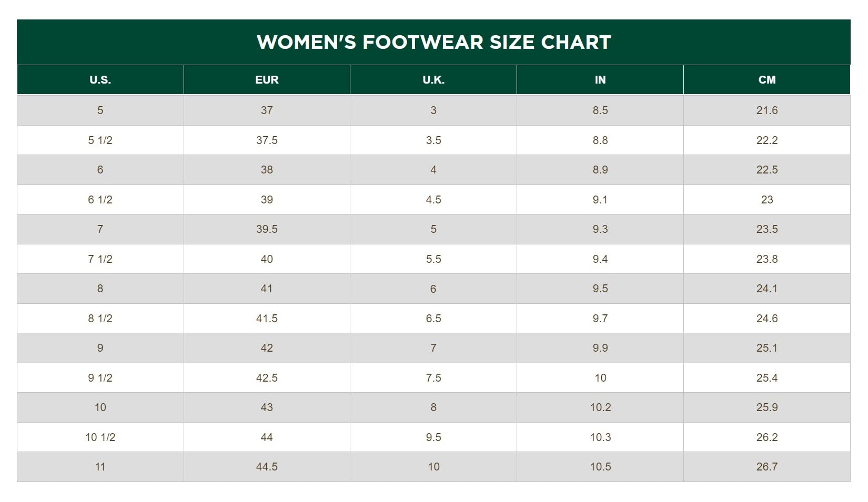Click the U.K. size 4.5 cell

pyautogui.click(x=433, y=200)
